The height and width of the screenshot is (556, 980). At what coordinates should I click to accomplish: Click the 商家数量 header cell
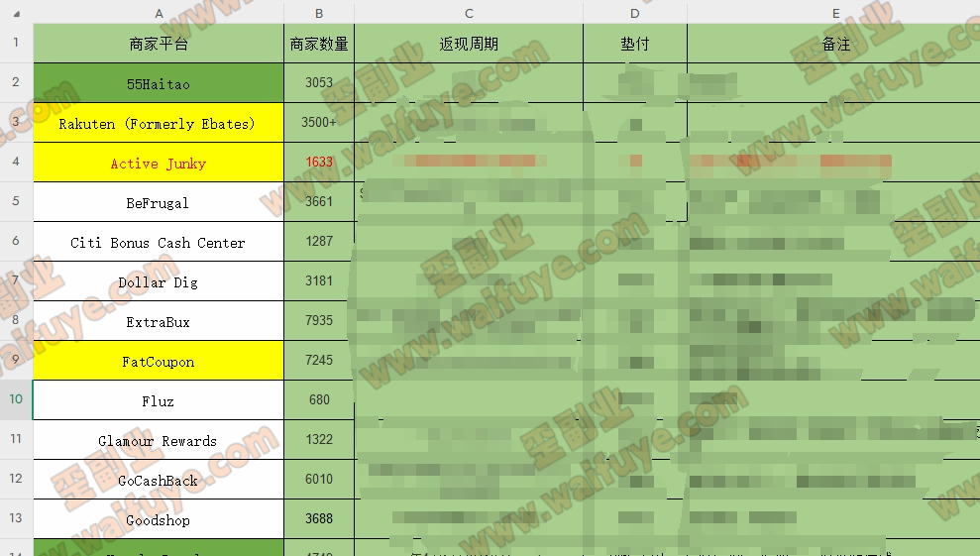click(319, 44)
